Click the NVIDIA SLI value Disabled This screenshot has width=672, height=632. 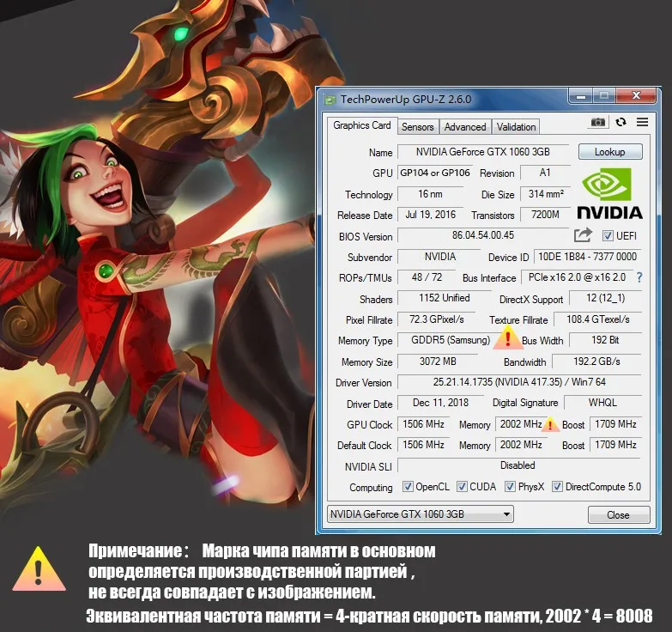click(518, 465)
